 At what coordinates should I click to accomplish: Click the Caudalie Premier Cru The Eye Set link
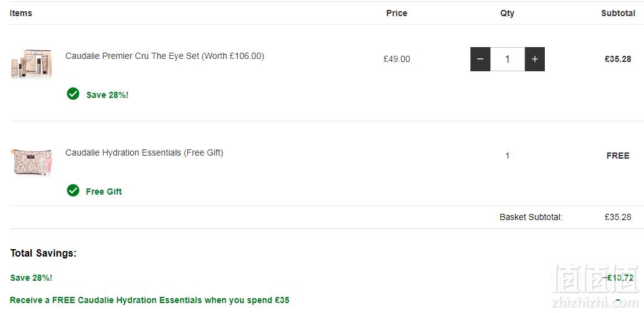tap(165, 56)
